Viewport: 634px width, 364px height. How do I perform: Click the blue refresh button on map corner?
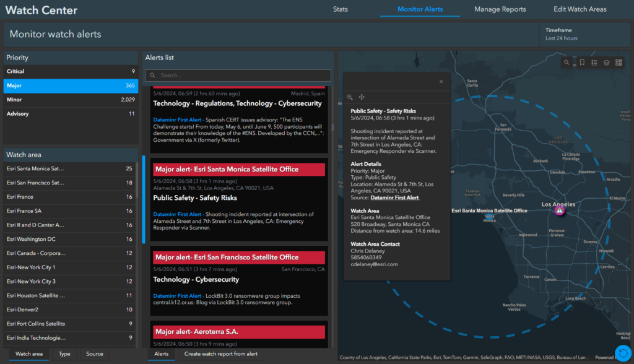623,353
